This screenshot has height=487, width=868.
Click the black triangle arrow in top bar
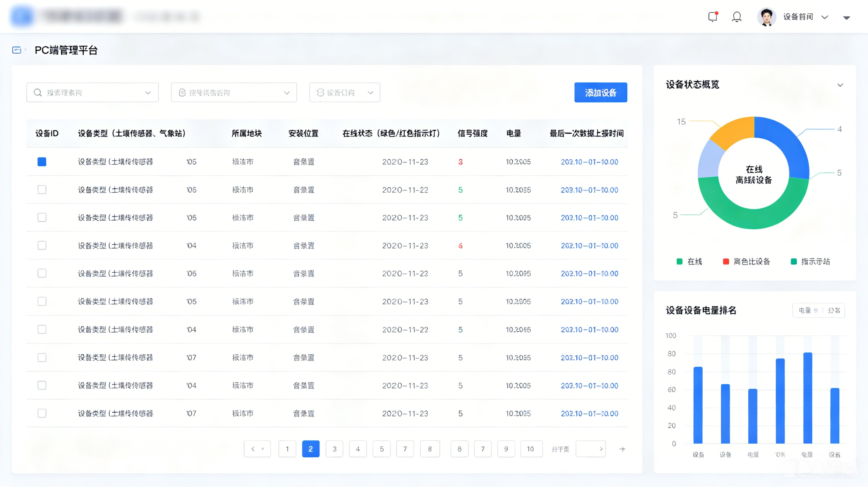click(846, 18)
